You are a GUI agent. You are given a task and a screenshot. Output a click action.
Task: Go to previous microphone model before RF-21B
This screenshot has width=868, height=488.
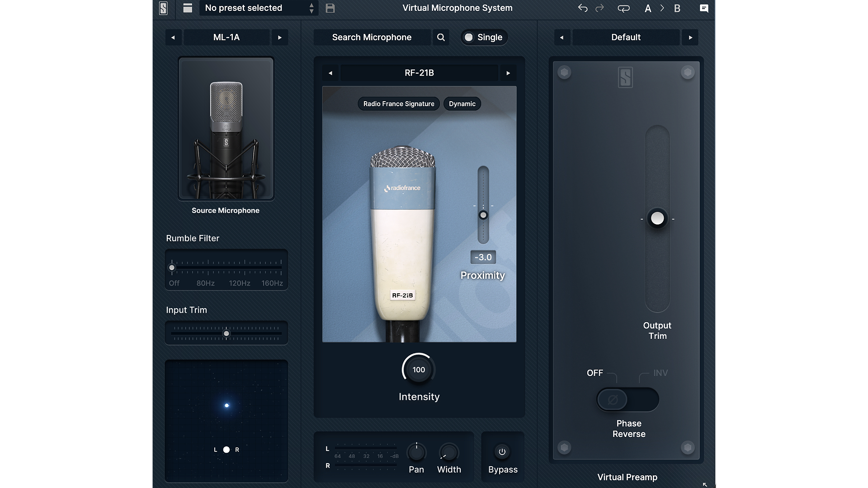(330, 73)
